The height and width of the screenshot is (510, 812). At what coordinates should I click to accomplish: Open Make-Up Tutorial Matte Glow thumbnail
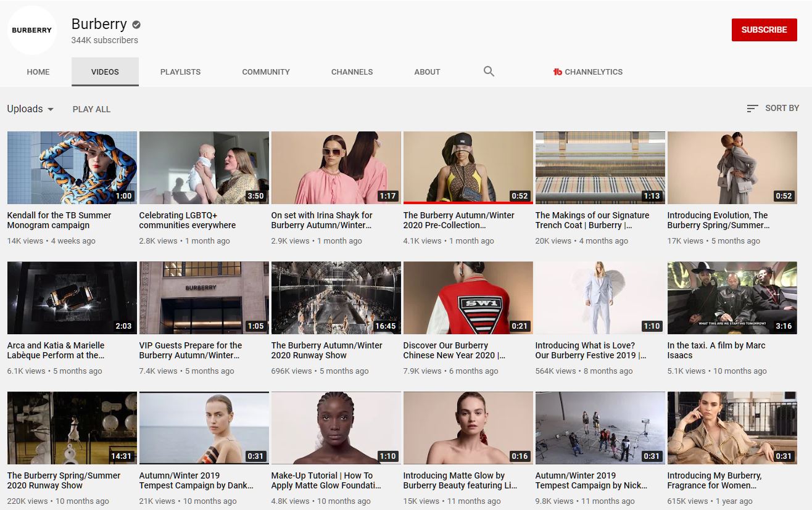(x=336, y=428)
